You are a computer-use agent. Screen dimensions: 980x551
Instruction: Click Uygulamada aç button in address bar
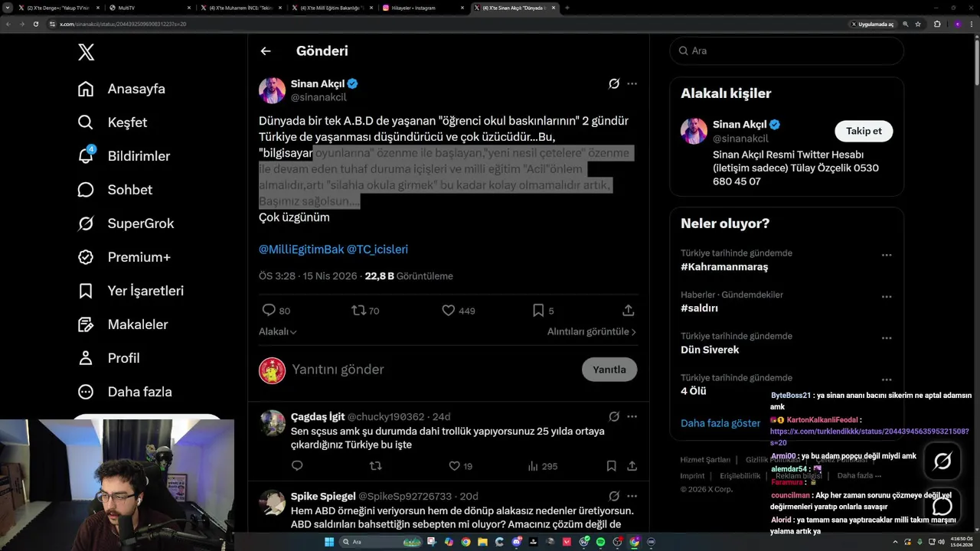tap(872, 24)
